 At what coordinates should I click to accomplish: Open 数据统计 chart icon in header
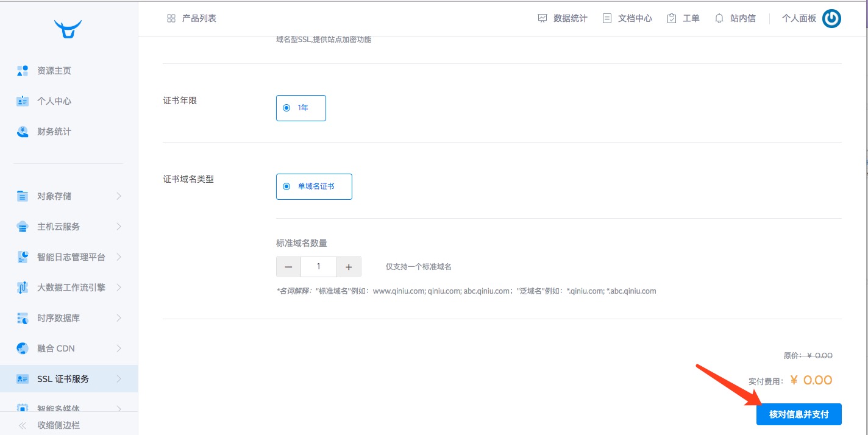(x=542, y=18)
